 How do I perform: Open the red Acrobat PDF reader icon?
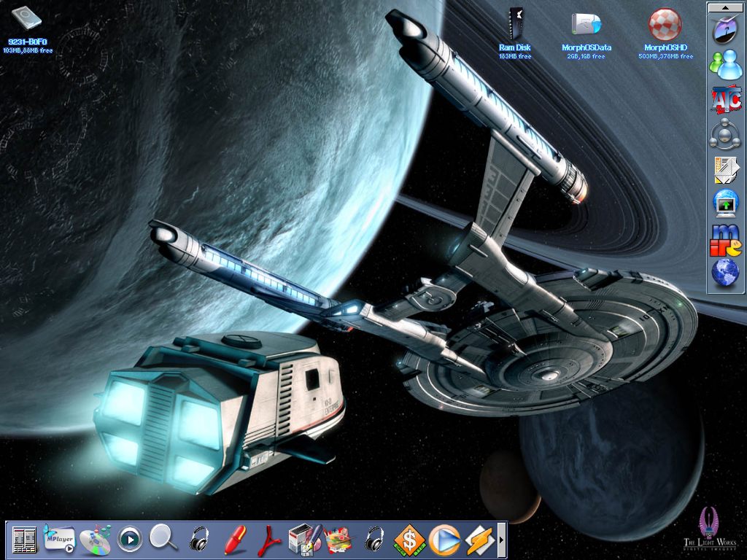pos(269,540)
